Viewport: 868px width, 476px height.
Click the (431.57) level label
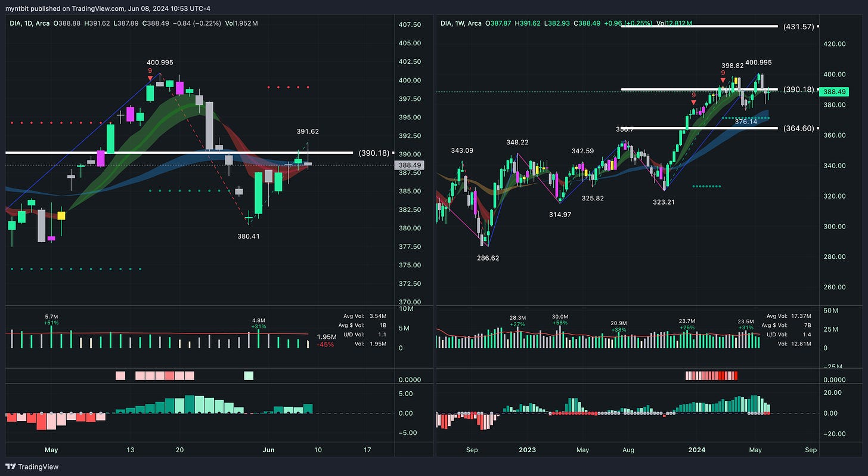(x=798, y=27)
